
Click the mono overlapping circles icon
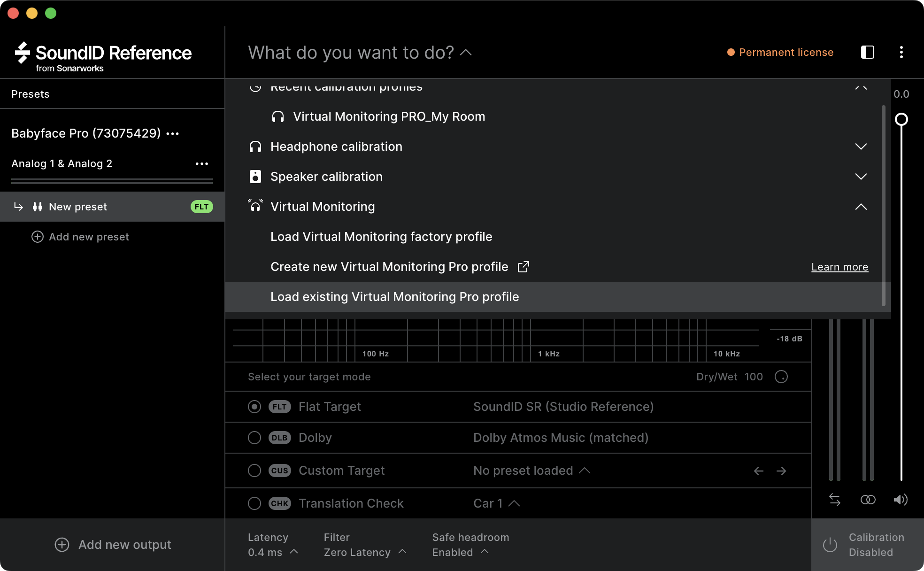868,500
